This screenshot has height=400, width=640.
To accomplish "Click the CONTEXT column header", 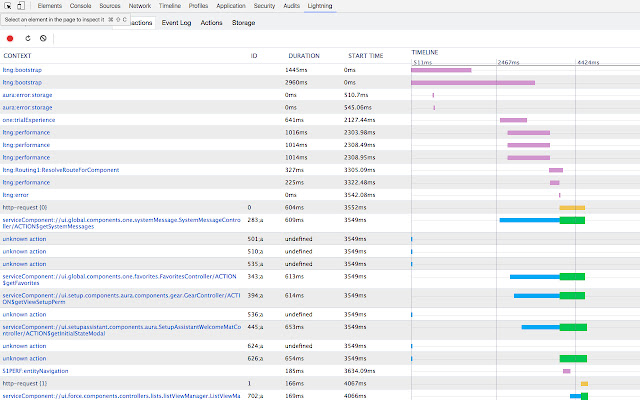I will pyautogui.click(x=19, y=56).
